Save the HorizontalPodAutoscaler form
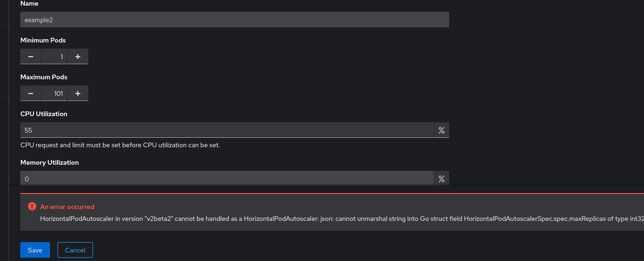 pyautogui.click(x=35, y=250)
